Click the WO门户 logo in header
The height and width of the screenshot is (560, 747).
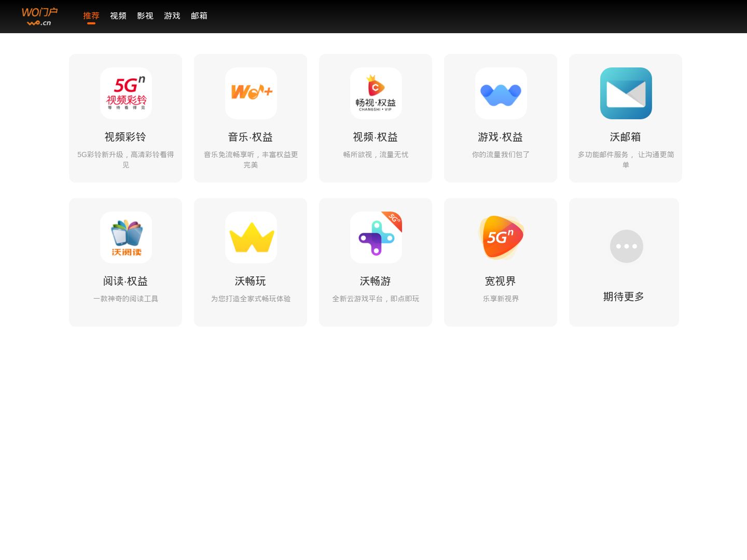click(x=39, y=17)
